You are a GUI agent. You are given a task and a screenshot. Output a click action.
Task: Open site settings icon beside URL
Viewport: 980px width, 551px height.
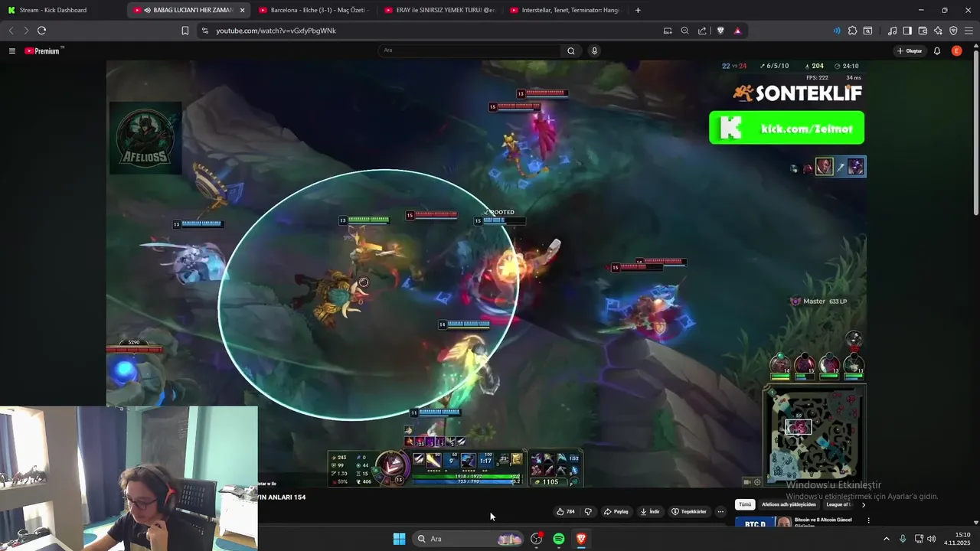204,31
